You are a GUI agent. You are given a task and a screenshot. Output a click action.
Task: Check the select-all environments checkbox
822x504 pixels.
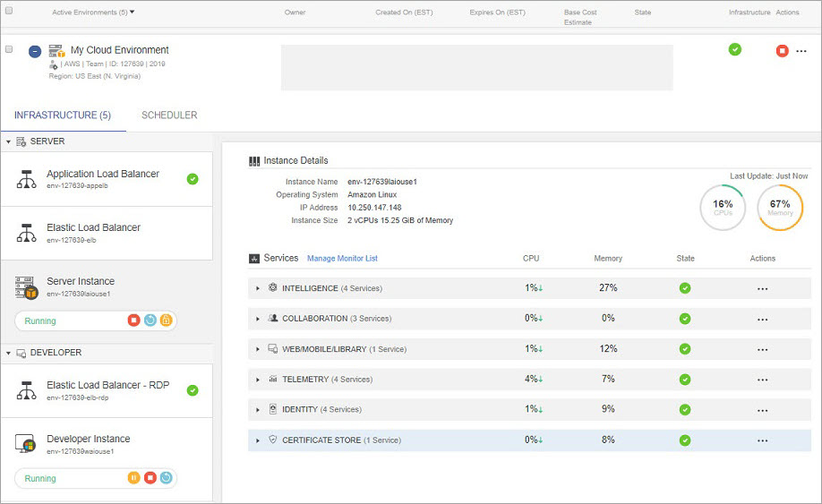(9, 12)
